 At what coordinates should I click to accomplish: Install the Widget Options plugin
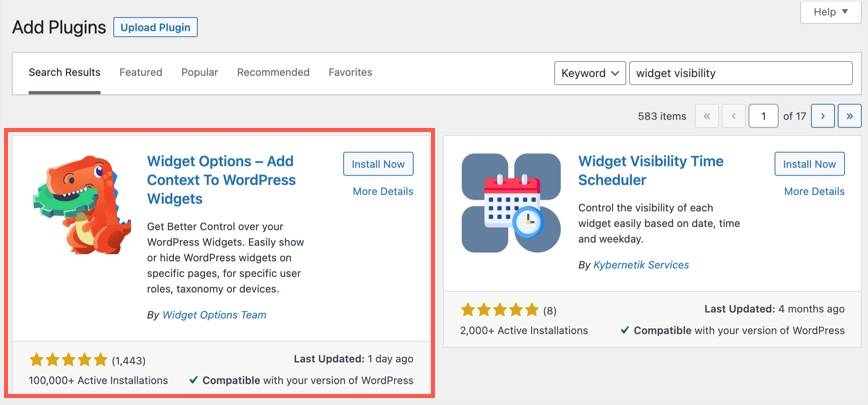click(378, 164)
